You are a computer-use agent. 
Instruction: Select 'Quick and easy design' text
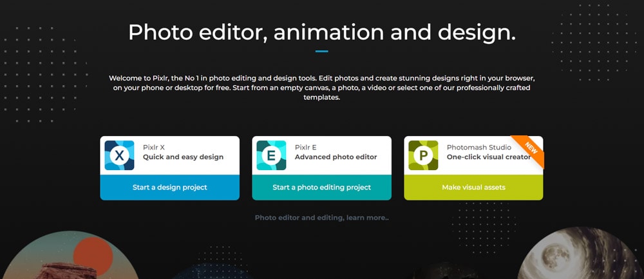click(x=183, y=157)
